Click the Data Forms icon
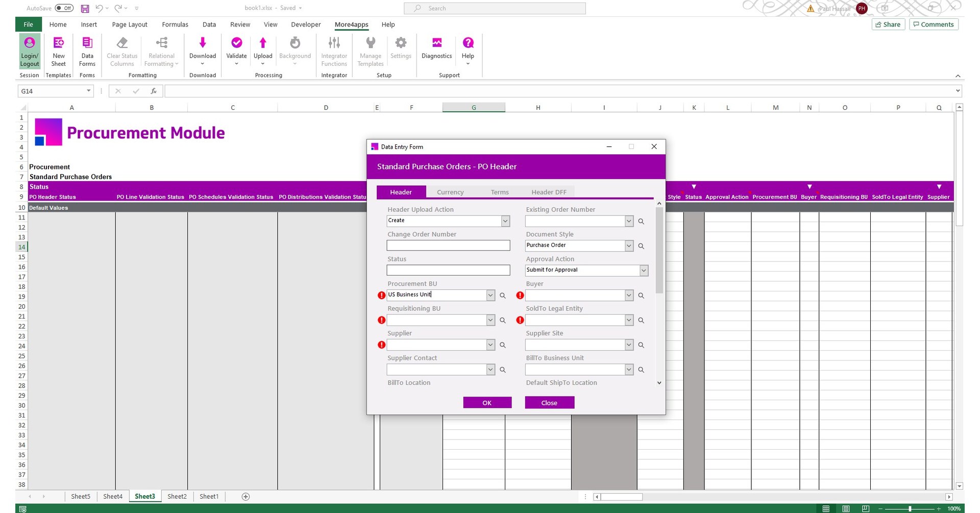Screen dimensions: 980x513 click(87, 50)
